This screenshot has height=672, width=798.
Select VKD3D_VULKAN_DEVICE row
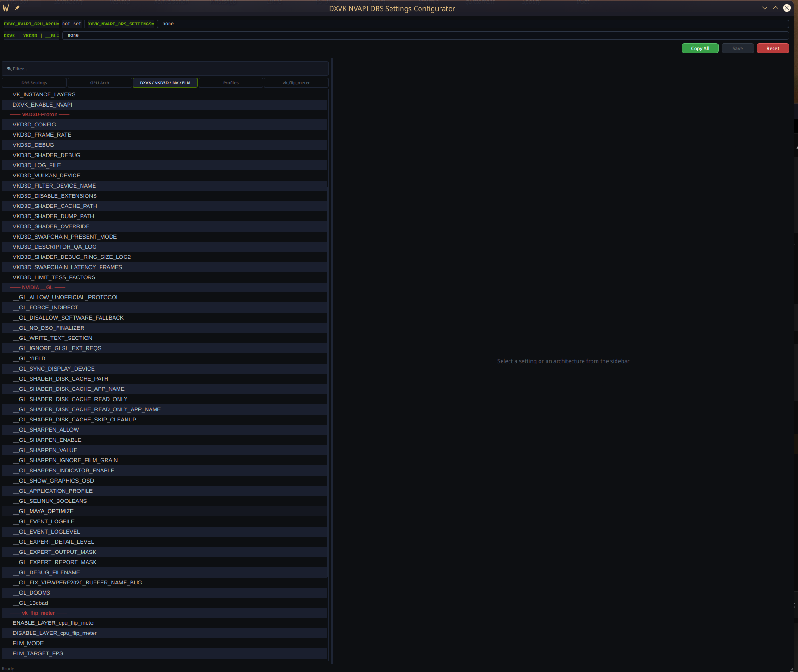tap(164, 176)
